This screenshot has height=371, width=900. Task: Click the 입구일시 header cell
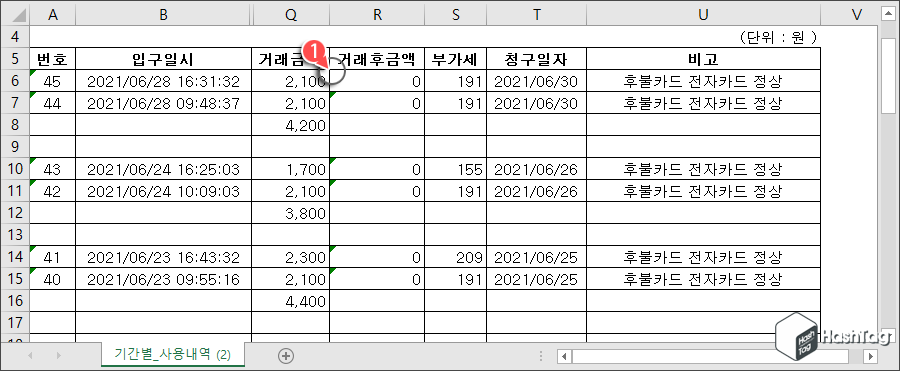click(164, 59)
